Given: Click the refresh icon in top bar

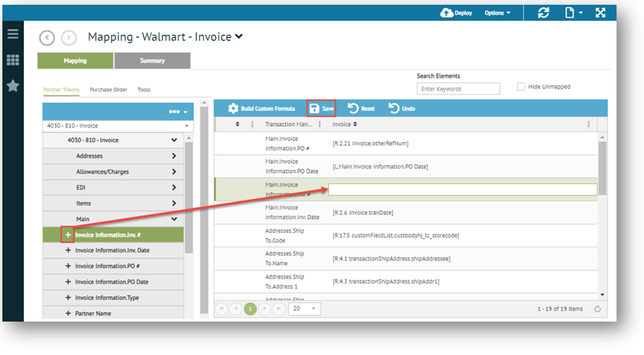Looking at the screenshot, I should click(543, 13).
